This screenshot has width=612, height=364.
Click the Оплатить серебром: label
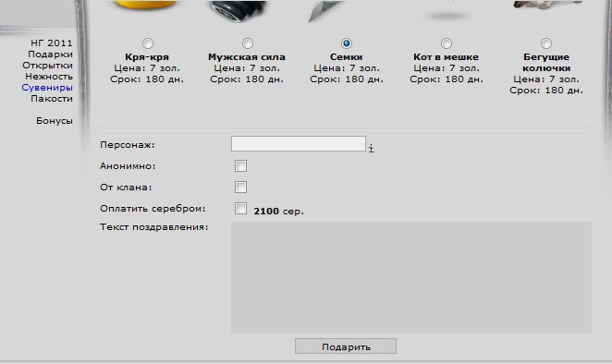(153, 209)
